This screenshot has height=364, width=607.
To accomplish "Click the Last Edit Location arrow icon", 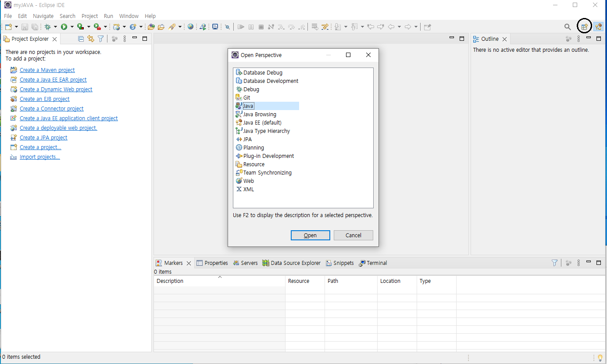I will click(x=371, y=27).
